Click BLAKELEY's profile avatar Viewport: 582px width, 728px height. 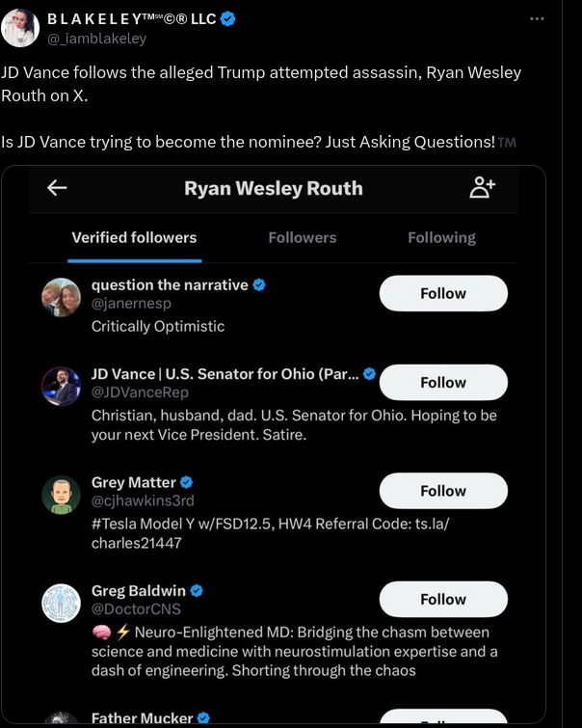21,29
